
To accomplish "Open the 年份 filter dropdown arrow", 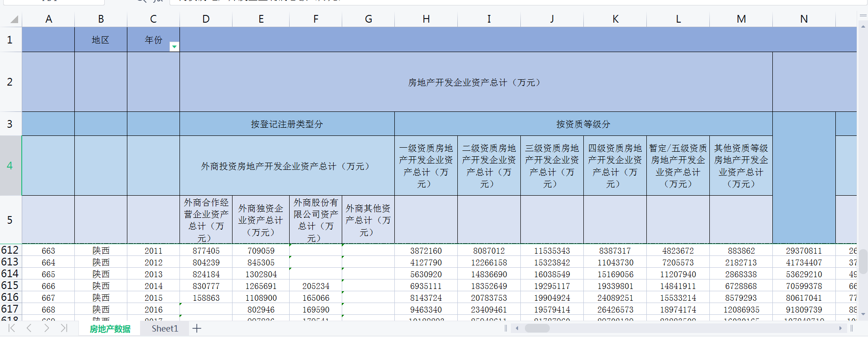I will point(174,47).
